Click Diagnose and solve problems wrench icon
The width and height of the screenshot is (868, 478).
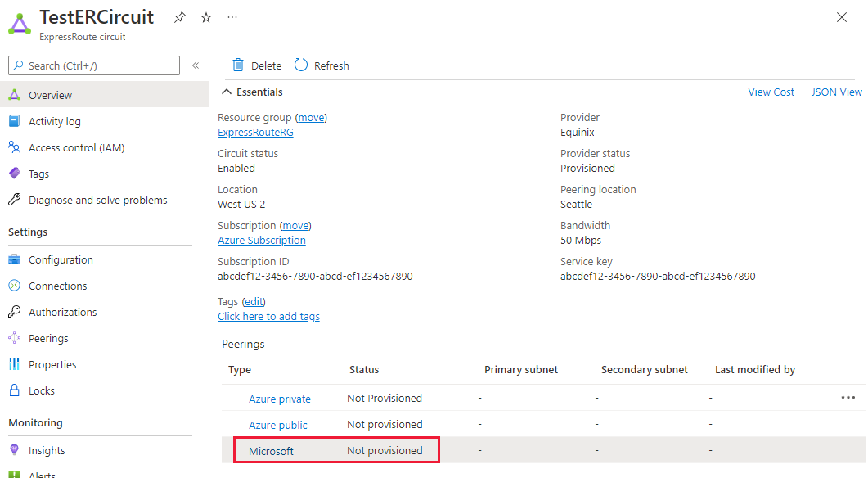click(14, 200)
